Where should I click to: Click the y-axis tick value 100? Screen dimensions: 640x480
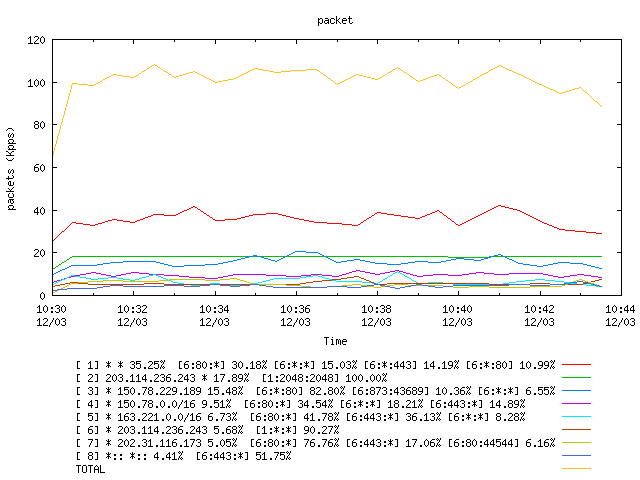coord(36,83)
